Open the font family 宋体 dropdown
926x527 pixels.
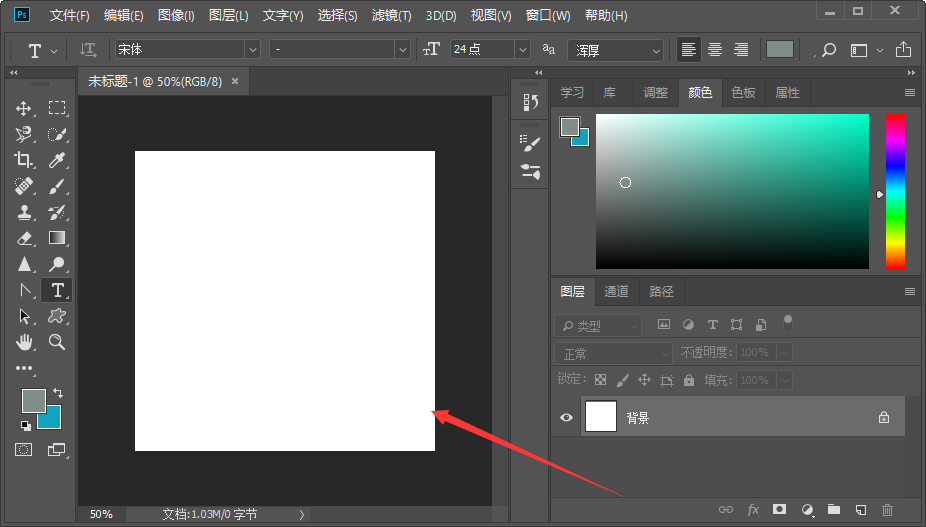click(253, 50)
